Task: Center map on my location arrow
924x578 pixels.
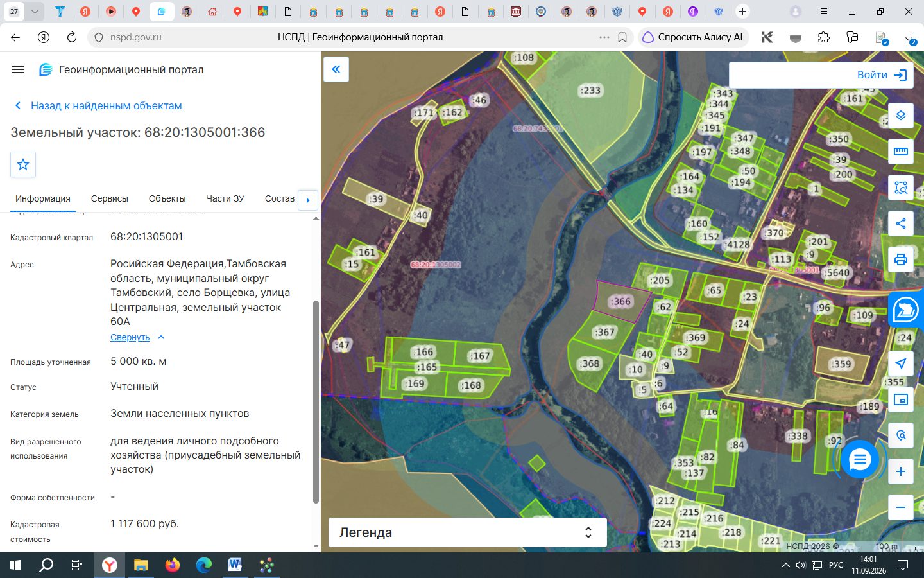Action: [901, 363]
